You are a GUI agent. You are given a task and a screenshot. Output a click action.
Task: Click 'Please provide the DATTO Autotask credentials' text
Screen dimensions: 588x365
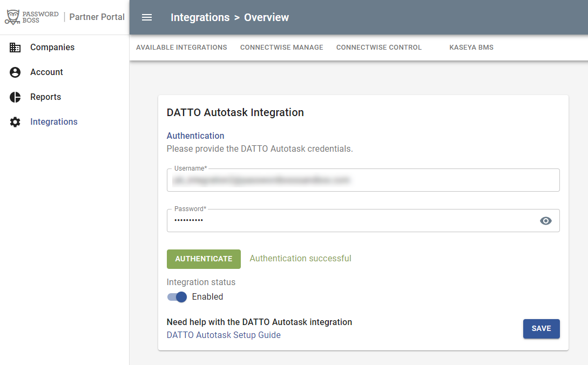[x=260, y=149]
